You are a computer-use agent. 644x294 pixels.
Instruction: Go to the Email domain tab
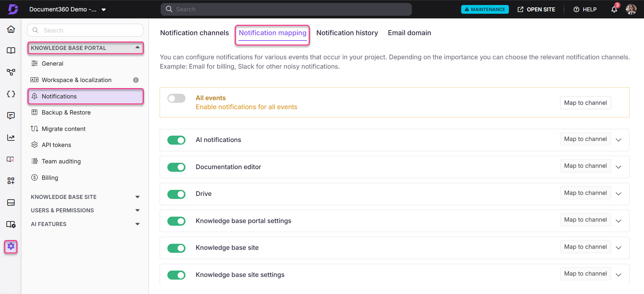coord(410,33)
